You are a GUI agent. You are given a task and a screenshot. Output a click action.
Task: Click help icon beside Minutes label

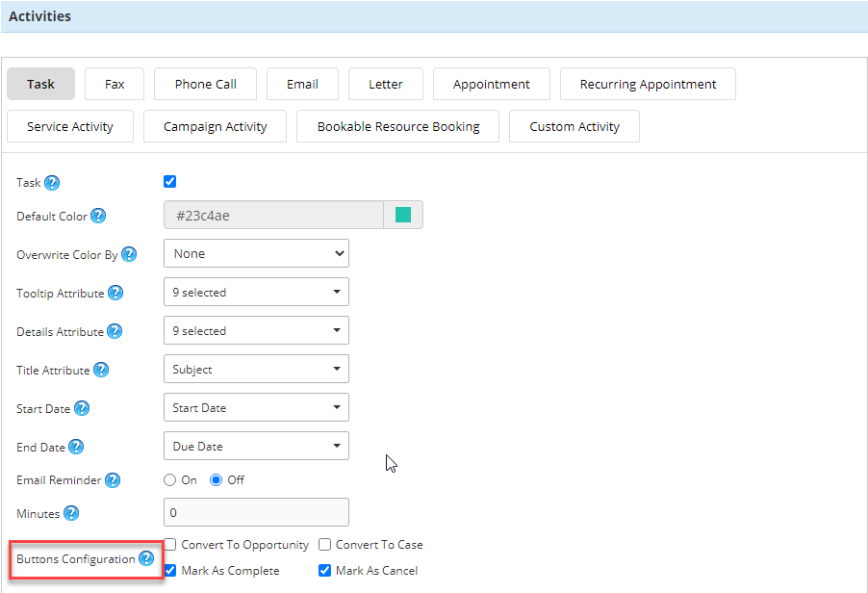pyautogui.click(x=70, y=513)
